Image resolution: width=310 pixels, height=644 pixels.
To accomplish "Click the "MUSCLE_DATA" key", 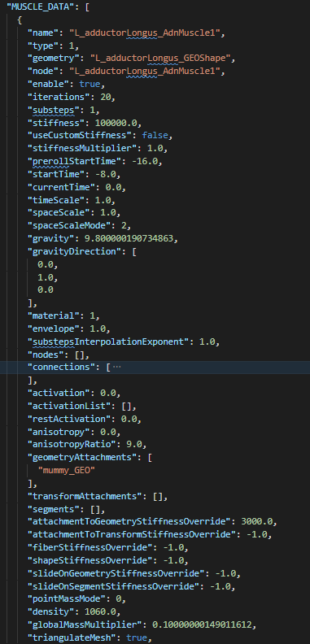I will click(40, 7).
